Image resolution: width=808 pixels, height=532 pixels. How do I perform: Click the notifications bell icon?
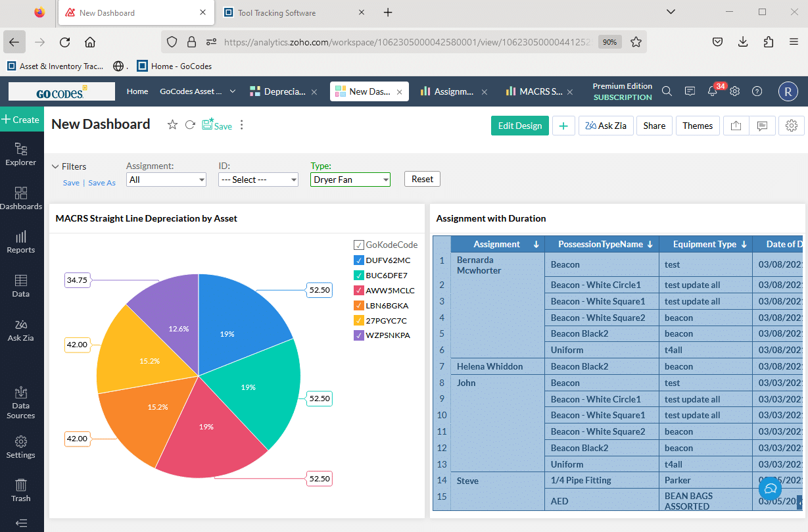click(712, 91)
